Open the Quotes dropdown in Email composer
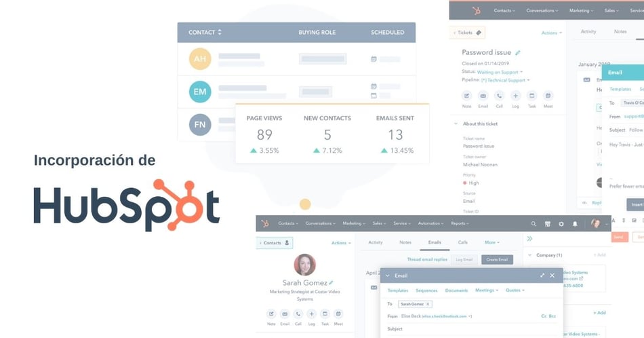This screenshot has height=338, width=644. 515,290
